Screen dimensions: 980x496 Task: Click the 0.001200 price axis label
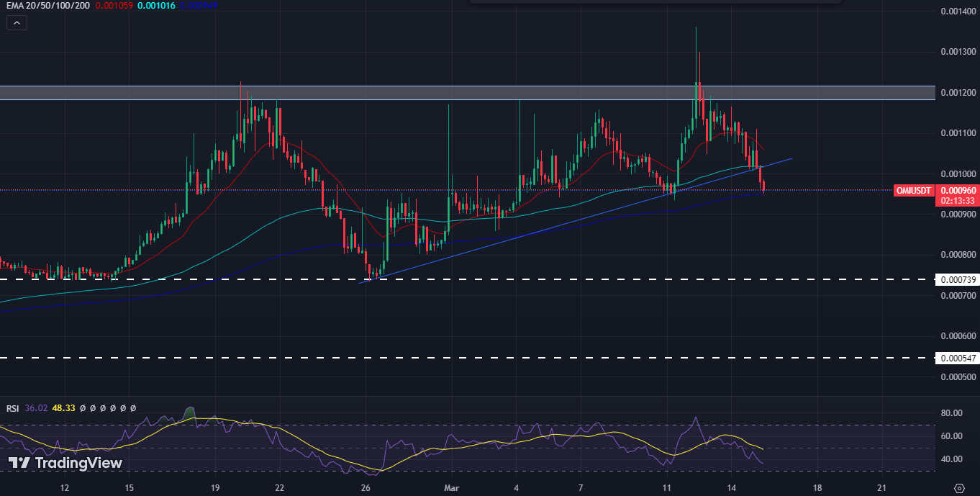tap(958, 93)
